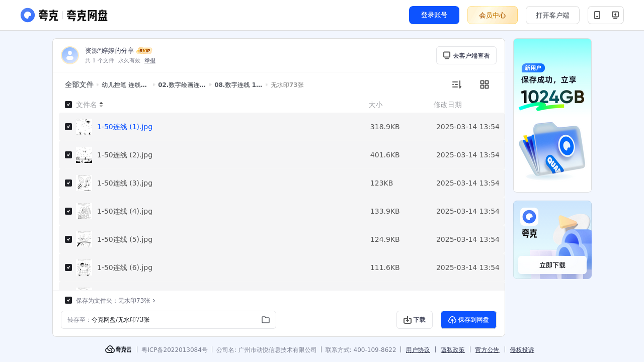Image resolution: width=644 pixels, height=362 pixels.
Task: Open thumbnail of 1-50连线 (1).jpg
Action: [84, 127]
